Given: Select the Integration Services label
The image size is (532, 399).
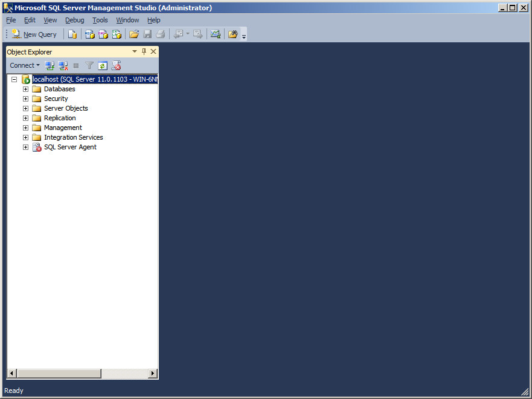Looking at the screenshot, I should click(74, 137).
